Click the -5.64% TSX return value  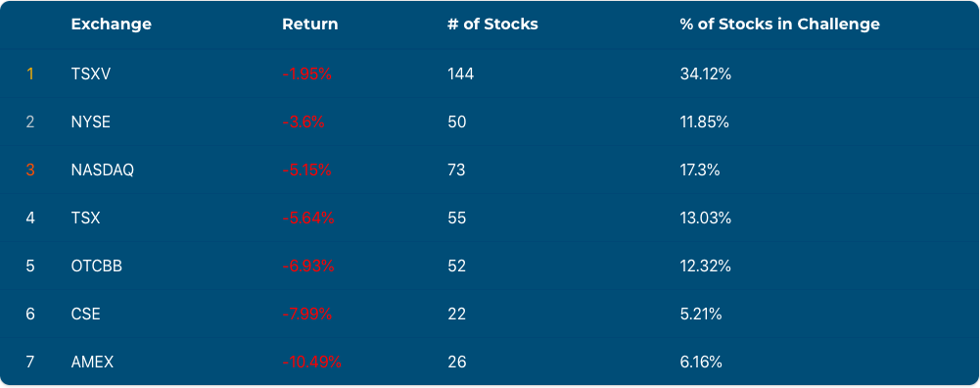point(307,218)
